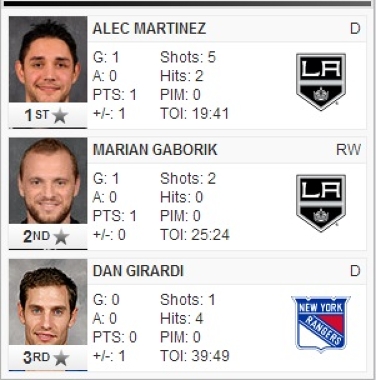
Task: Click Gaborik's TOI: 25:24 stat
Action: pos(195,235)
